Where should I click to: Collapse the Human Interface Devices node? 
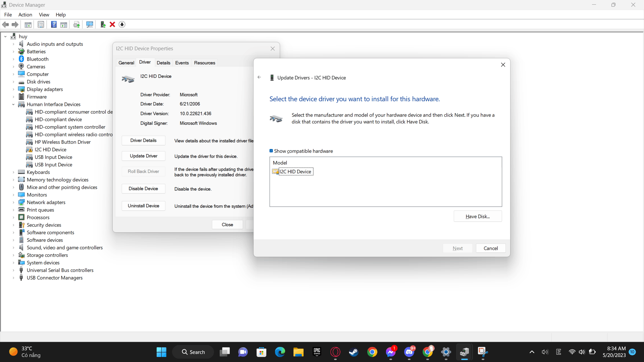point(13,104)
